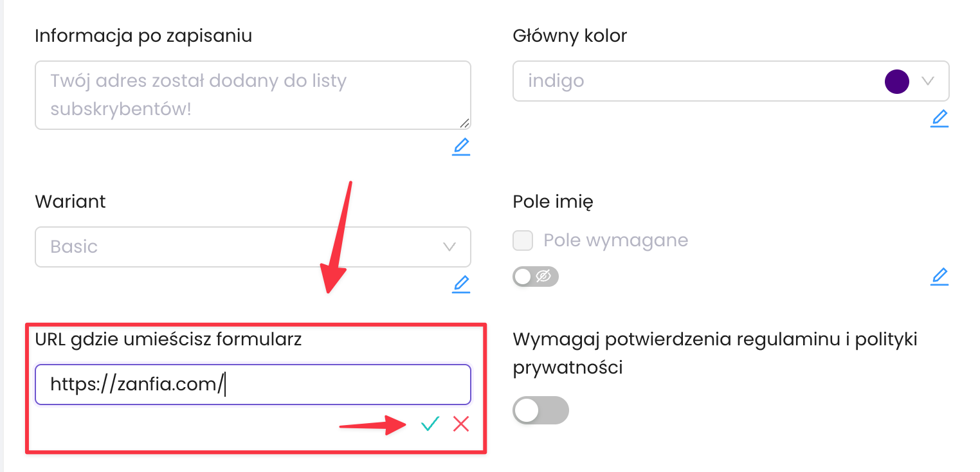The width and height of the screenshot is (980, 472).
Task: Tick the Pole wymagane checkbox
Action: pyautogui.click(x=523, y=241)
